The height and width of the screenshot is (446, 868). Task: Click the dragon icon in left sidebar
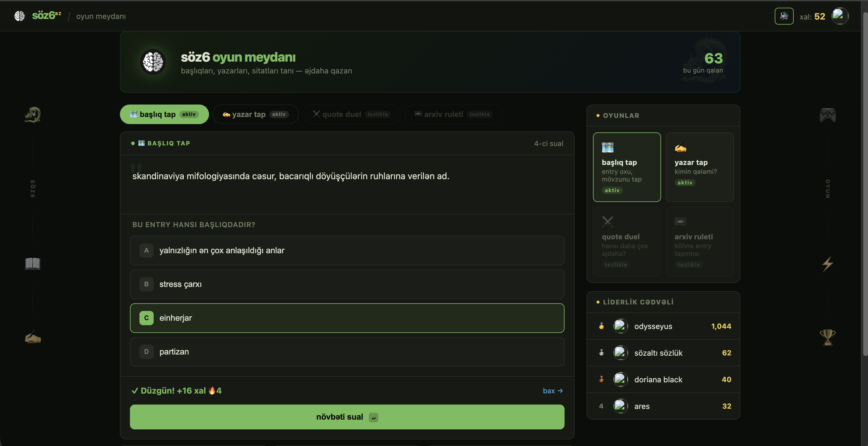coord(33,115)
